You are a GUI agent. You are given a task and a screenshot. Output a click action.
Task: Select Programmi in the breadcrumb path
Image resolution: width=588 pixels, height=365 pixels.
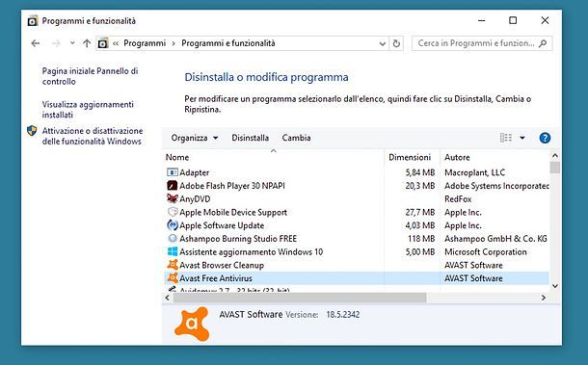(x=145, y=43)
